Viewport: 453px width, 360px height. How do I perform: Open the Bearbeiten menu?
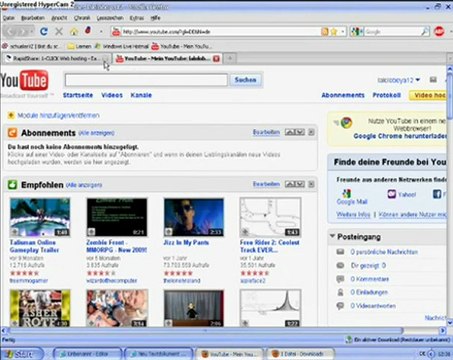pyautogui.click(x=33, y=18)
